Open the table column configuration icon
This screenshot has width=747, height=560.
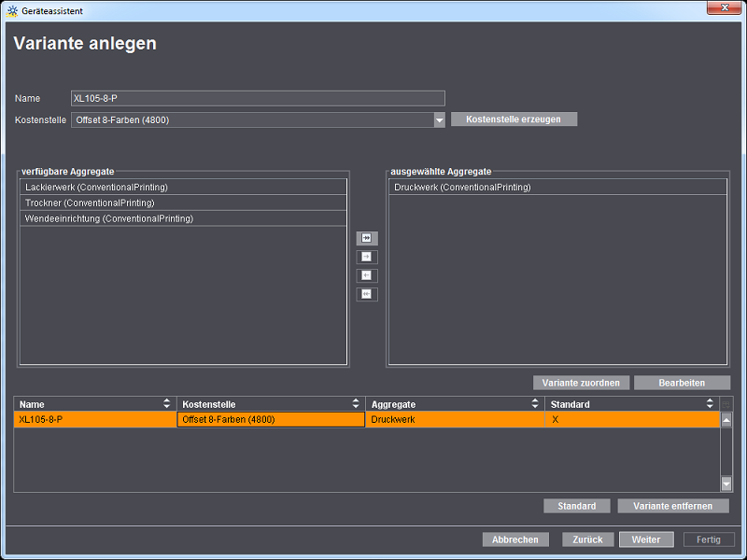[726, 404]
